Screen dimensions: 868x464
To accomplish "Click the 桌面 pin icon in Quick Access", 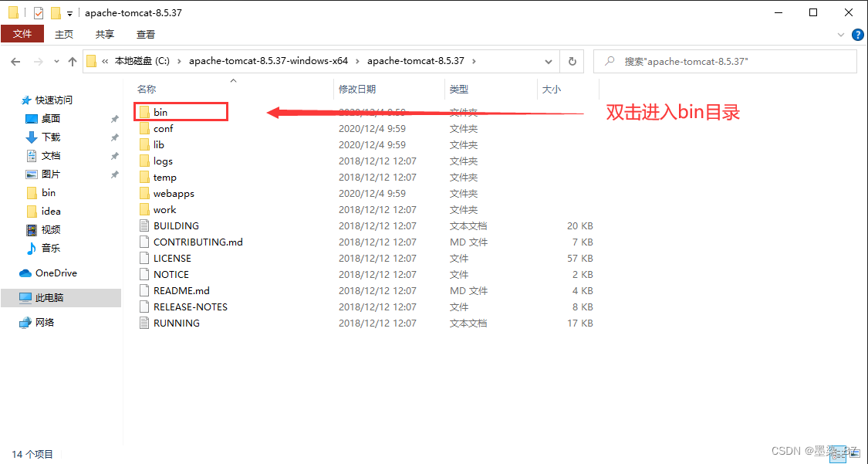I will 115,119.
